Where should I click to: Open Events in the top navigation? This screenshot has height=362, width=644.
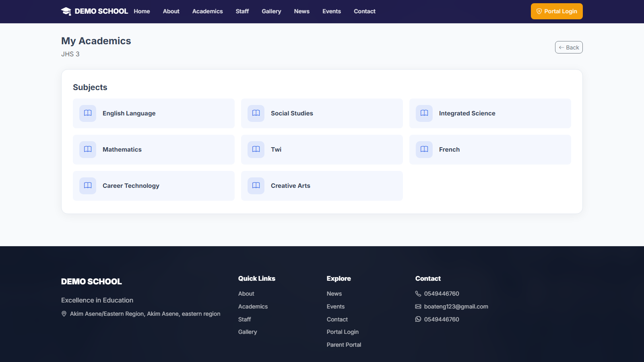pyautogui.click(x=332, y=11)
